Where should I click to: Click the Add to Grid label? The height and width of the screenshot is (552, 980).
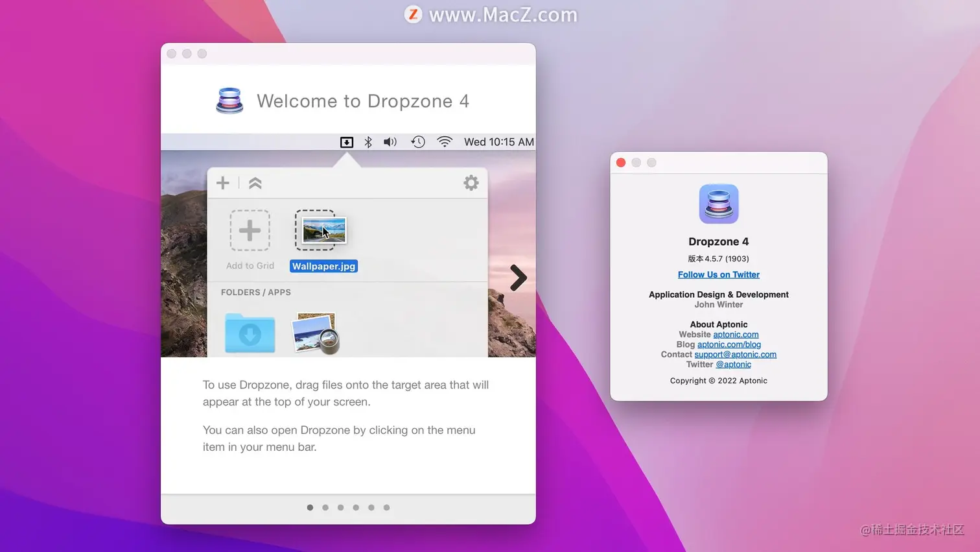tap(250, 265)
